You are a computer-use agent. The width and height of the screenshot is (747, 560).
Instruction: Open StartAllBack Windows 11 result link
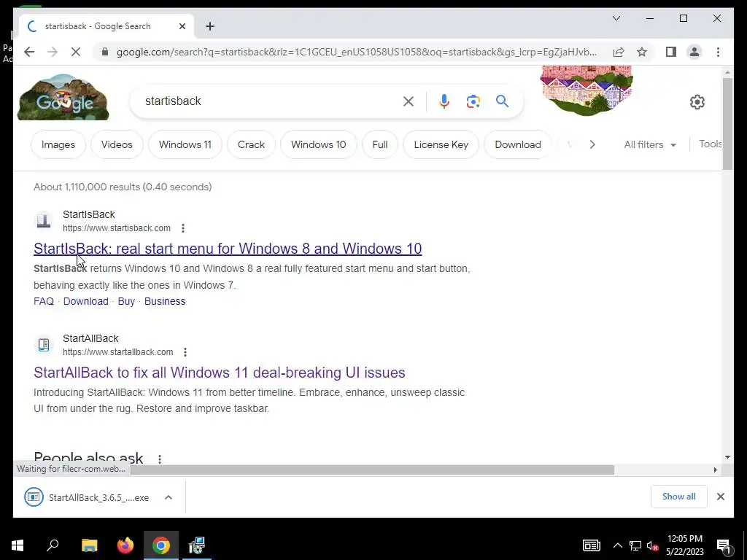219,373
